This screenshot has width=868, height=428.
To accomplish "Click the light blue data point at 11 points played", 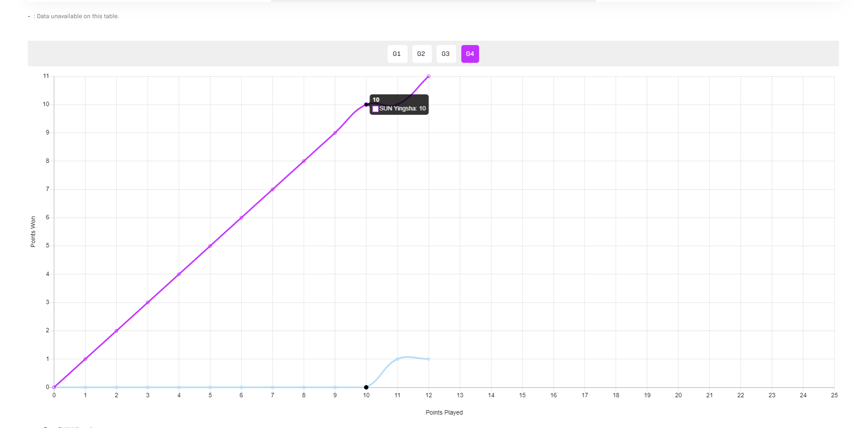I will point(397,359).
